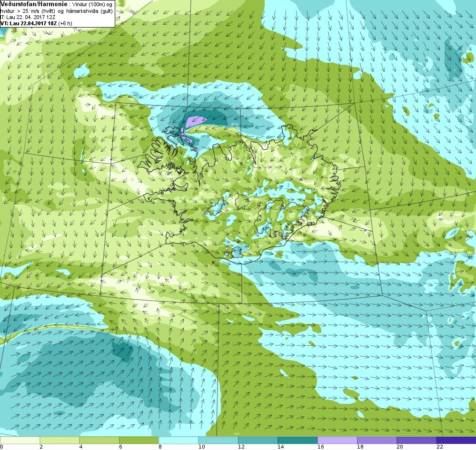Image resolution: width=476 pixels, height=450 pixels.
Task: Click the 0-2 m/s pale yellow legend swatch
Action: tap(20, 440)
